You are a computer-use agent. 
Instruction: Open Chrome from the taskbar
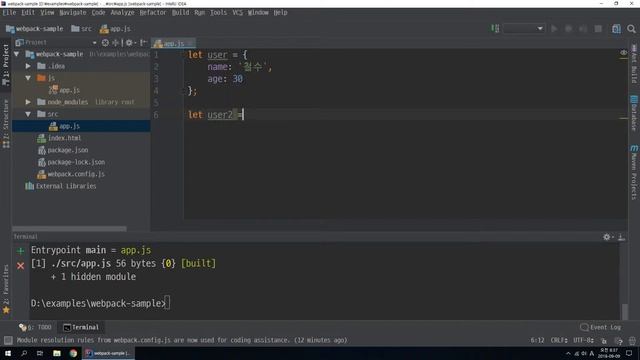coord(73,353)
